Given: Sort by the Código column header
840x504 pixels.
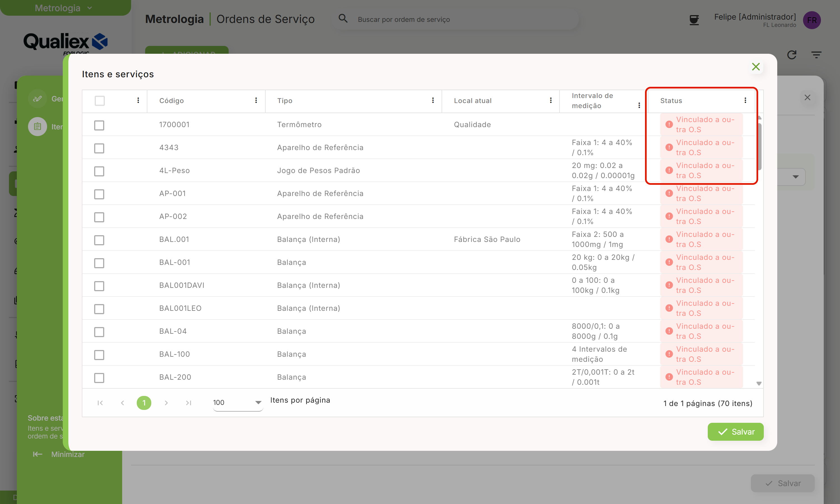Looking at the screenshot, I should pyautogui.click(x=171, y=101).
